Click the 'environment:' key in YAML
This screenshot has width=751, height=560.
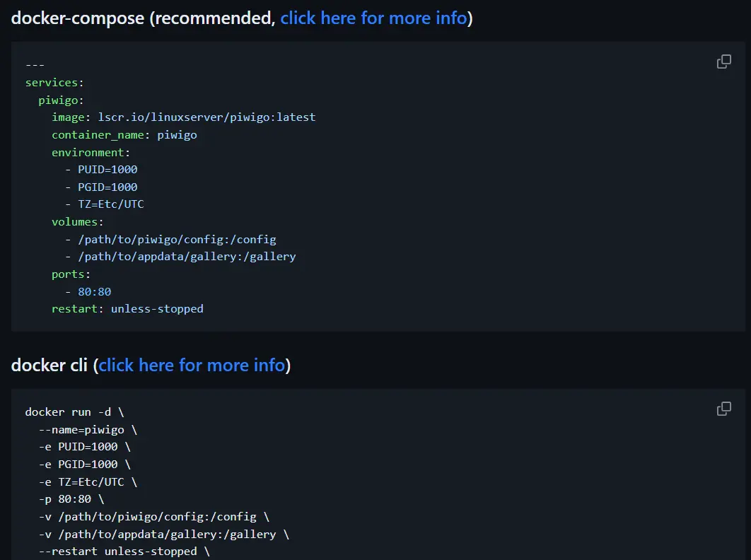pyautogui.click(x=91, y=152)
